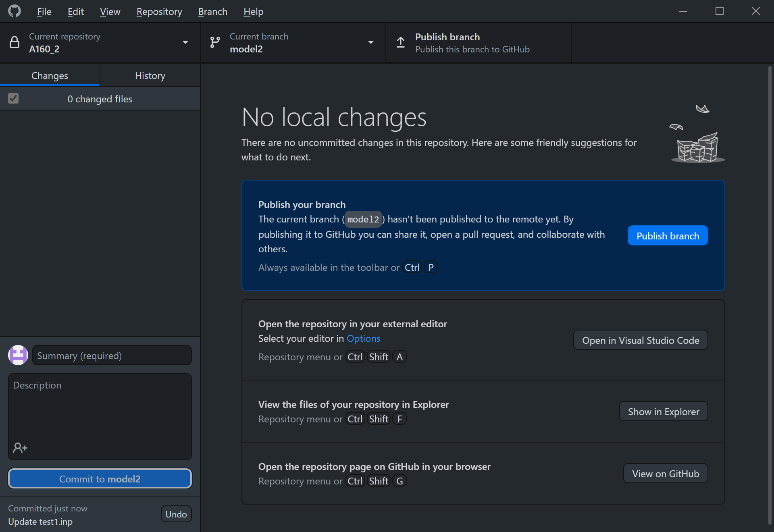Open the Repository menu
The width and height of the screenshot is (774, 532).
pos(159,11)
